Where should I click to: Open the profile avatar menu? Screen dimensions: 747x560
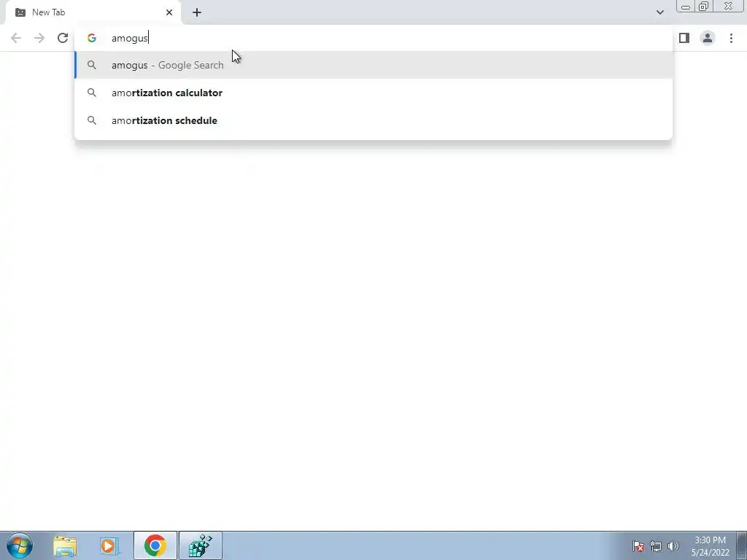point(708,38)
